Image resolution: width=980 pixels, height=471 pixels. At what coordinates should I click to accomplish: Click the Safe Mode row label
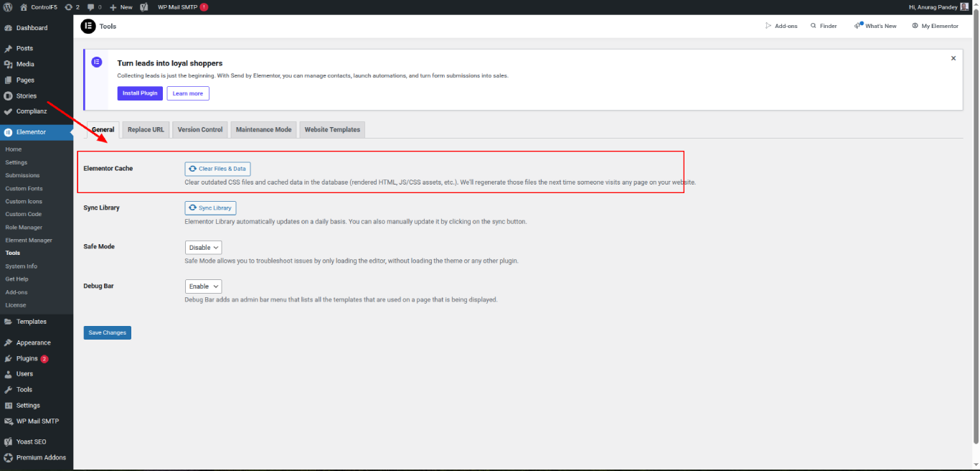click(x=99, y=246)
